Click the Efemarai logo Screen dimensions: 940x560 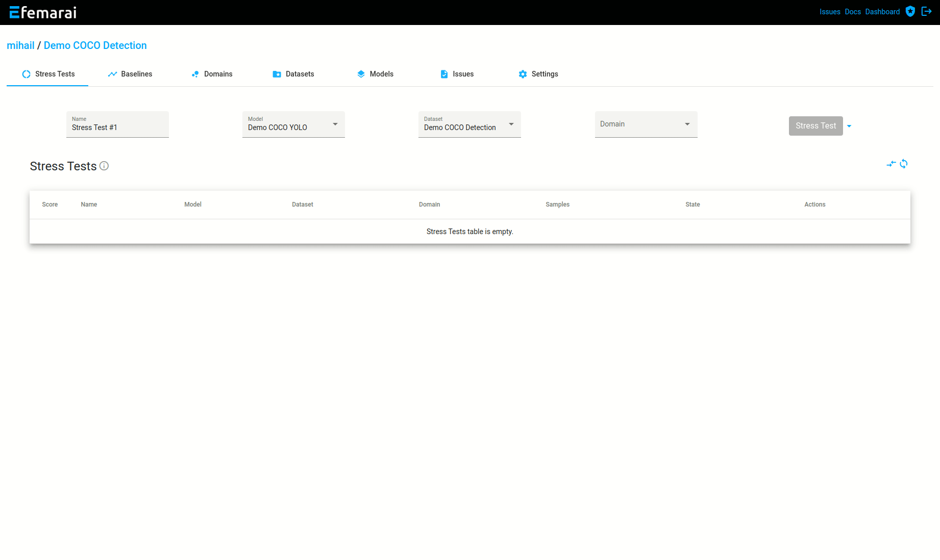(x=43, y=12)
